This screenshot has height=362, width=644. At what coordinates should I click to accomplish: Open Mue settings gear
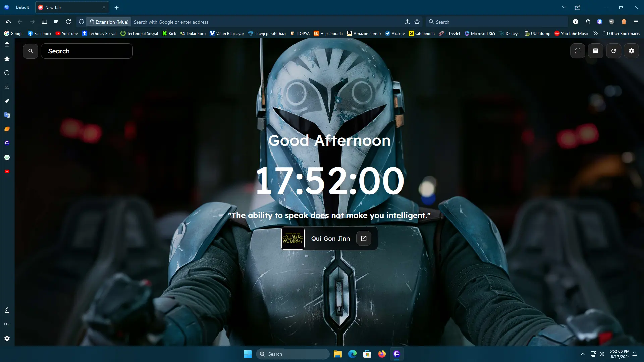coord(632,51)
